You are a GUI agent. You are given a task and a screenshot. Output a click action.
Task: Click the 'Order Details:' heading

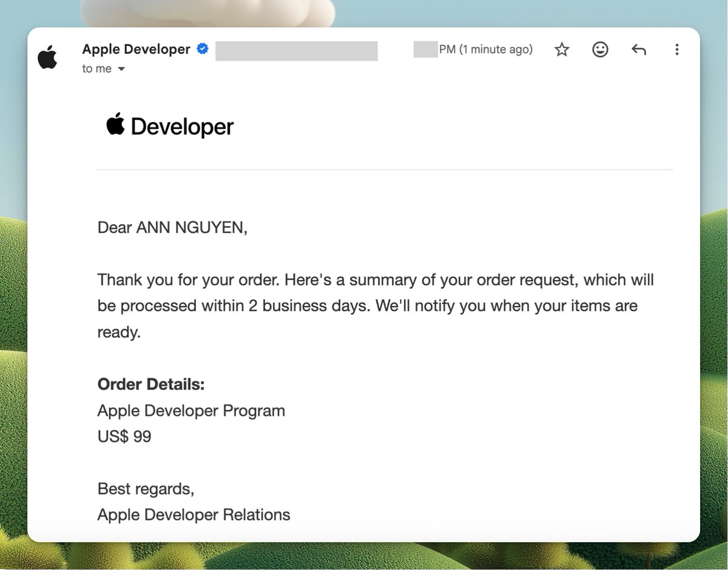point(151,384)
